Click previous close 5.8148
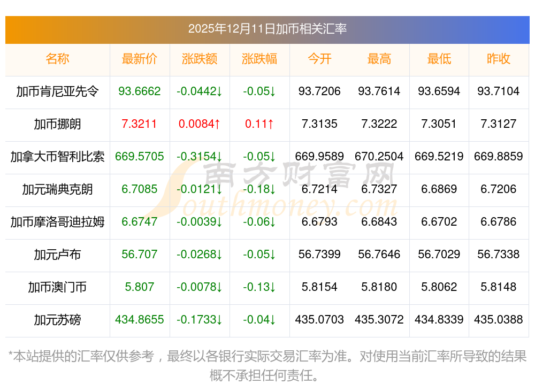Image resolution: width=535 pixels, height=392 pixels. point(499,287)
